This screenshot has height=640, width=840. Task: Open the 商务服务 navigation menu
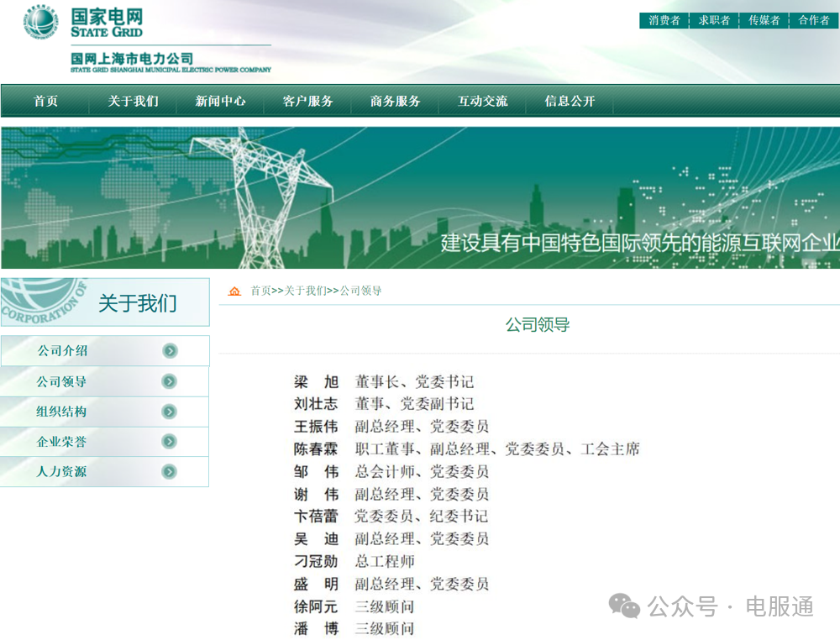(x=395, y=101)
